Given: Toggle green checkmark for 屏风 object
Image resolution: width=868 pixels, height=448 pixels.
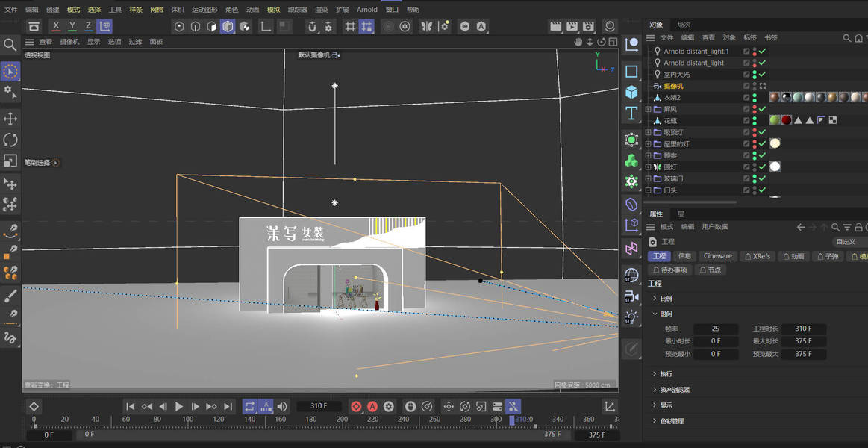Looking at the screenshot, I should tap(762, 109).
